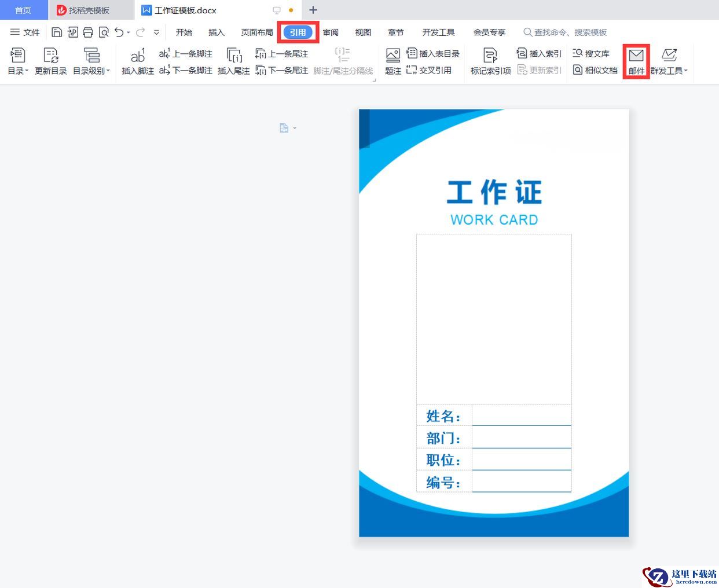Click the 姓名: label cell
This screenshot has width=719, height=588.
coord(444,416)
